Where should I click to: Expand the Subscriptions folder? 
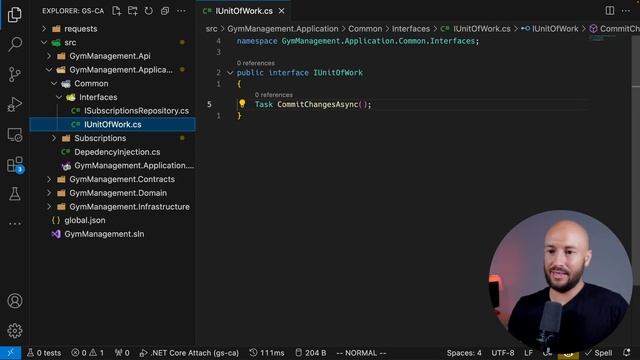click(54, 138)
